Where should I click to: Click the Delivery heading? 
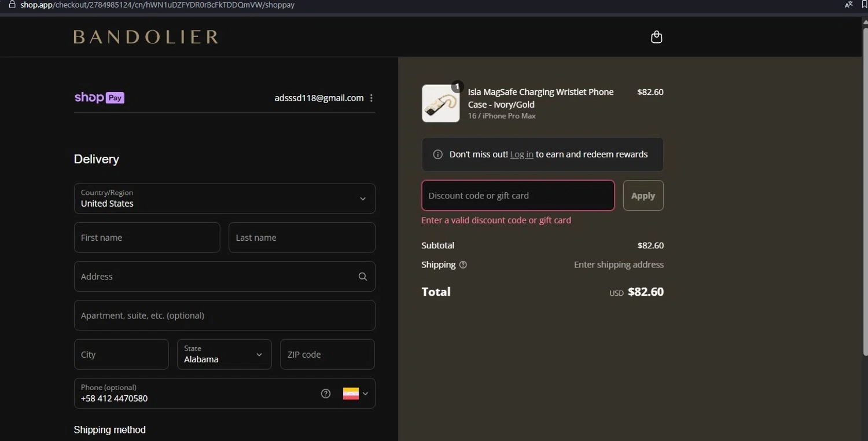coord(97,159)
